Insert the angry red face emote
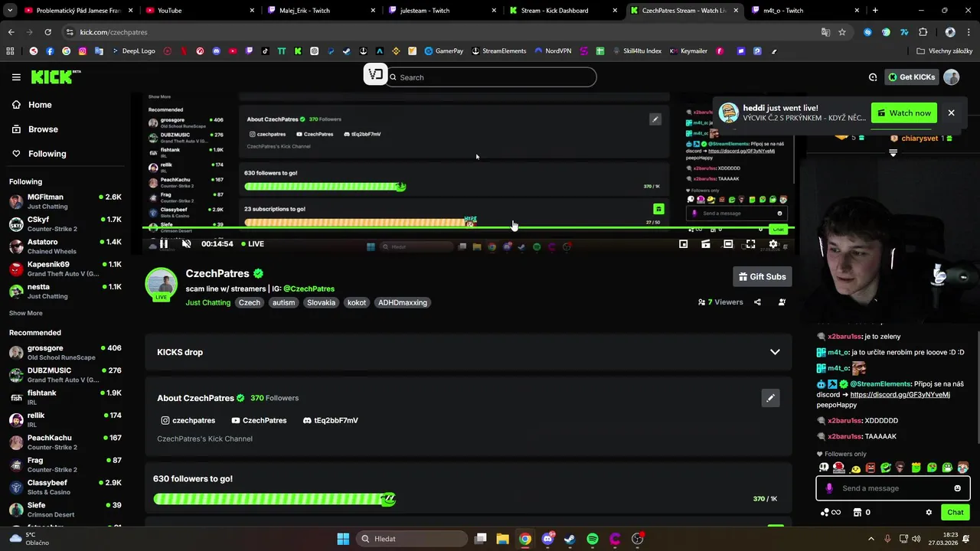 tap(870, 468)
